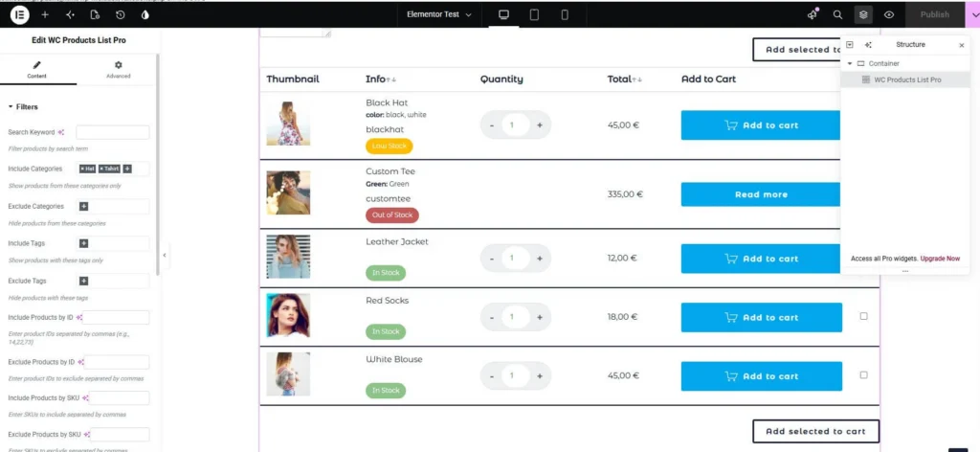Open the Finder search icon

click(x=838, y=14)
